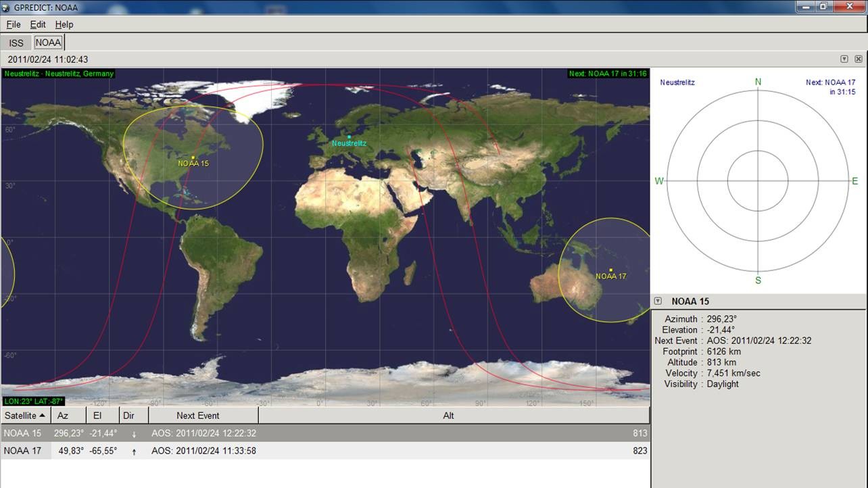Click Velocity value 7,451 km/sec
This screenshot has width=868, height=488.
pos(733,373)
